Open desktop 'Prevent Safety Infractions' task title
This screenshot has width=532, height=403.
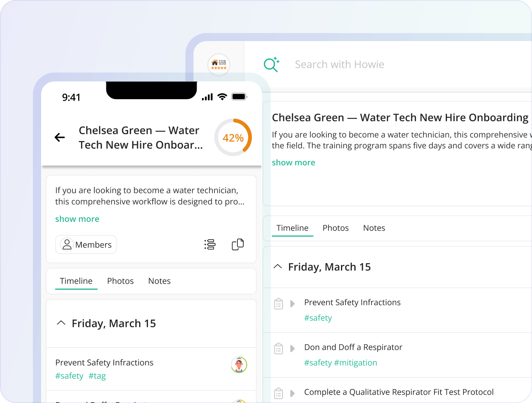[x=352, y=302]
